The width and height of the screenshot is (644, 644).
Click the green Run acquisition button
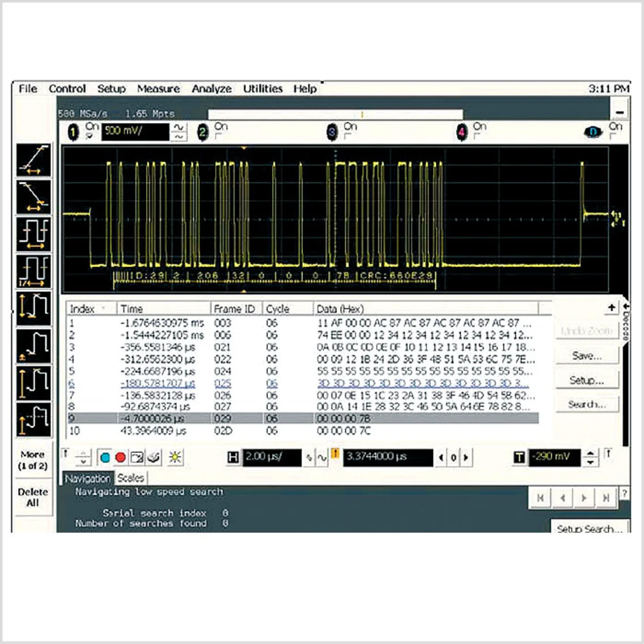tap(105, 457)
